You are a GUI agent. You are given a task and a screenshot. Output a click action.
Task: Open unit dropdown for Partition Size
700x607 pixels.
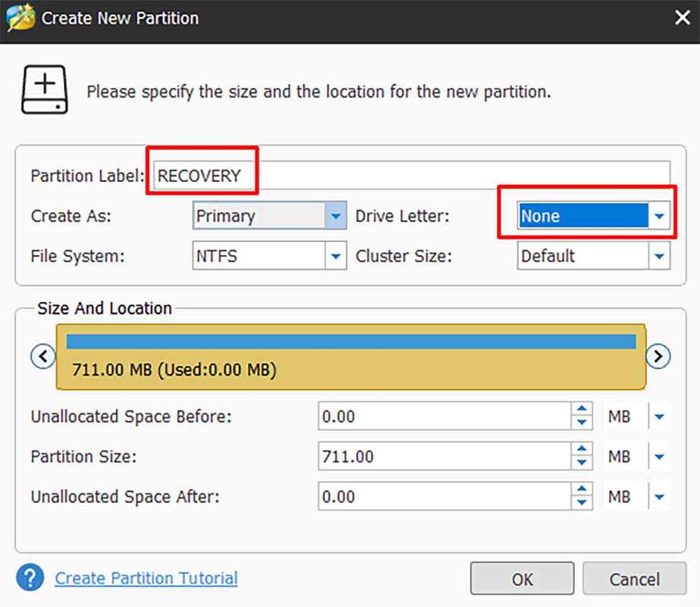click(x=659, y=457)
